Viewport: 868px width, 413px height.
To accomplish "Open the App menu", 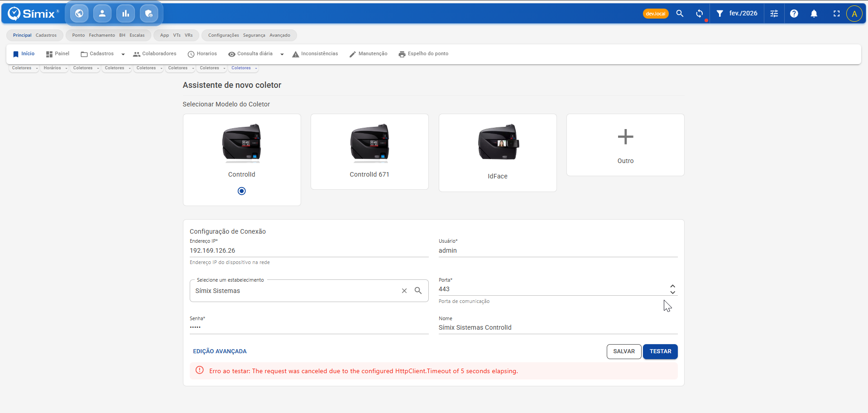I will click(x=164, y=35).
